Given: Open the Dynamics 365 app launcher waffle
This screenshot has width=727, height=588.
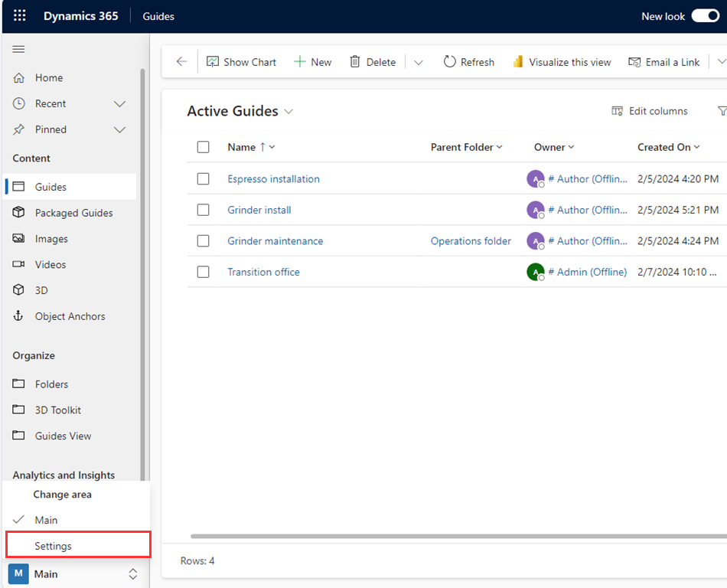Looking at the screenshot, I should 18,15.
